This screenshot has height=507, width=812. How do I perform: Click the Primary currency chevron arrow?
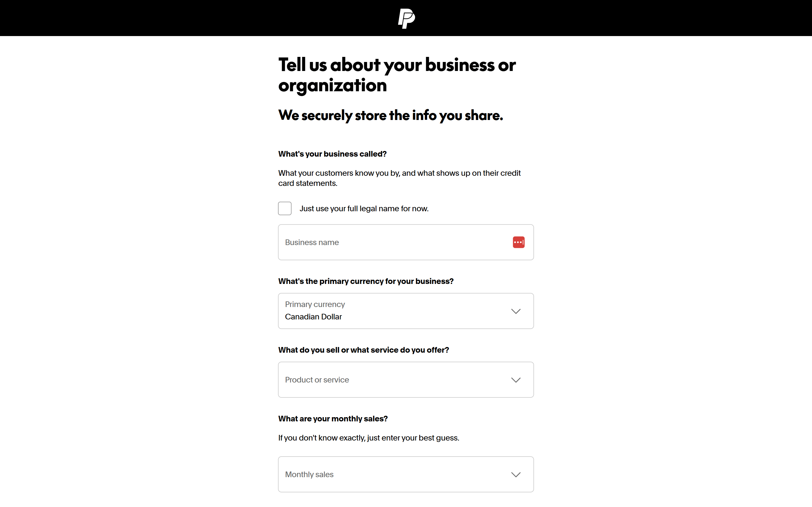[516, 311]
